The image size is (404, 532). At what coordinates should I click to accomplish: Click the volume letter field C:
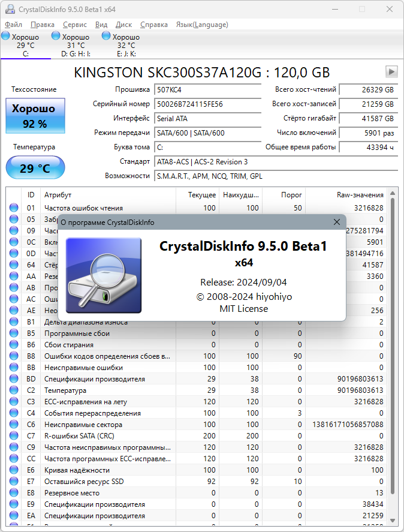tap(207, 148)
